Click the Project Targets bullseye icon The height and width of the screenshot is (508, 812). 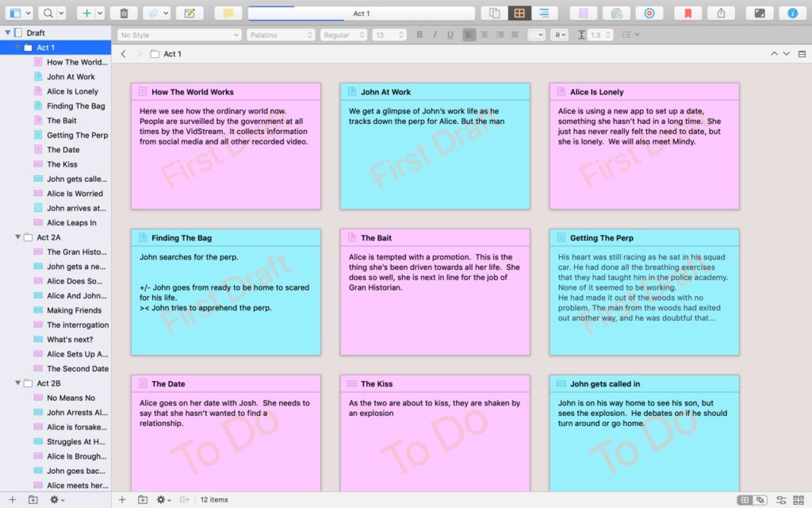(x=649, y=13)
